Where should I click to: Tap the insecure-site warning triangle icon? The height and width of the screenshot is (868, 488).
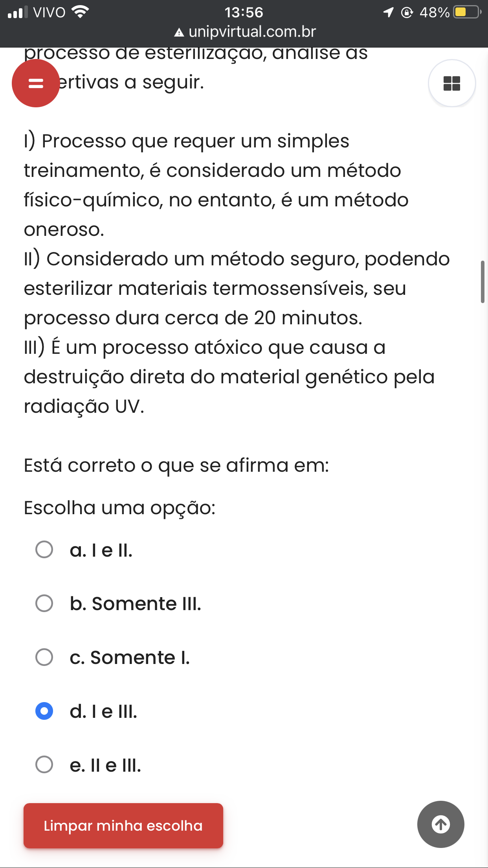179,32
